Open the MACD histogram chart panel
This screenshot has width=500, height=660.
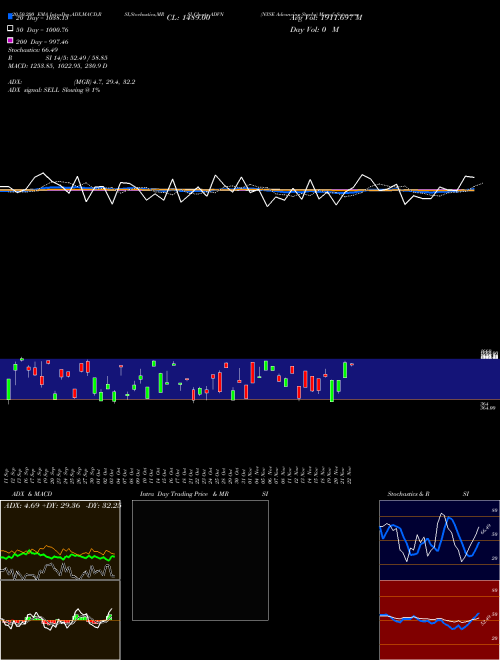pyautogui.click(x=60, y=620)
